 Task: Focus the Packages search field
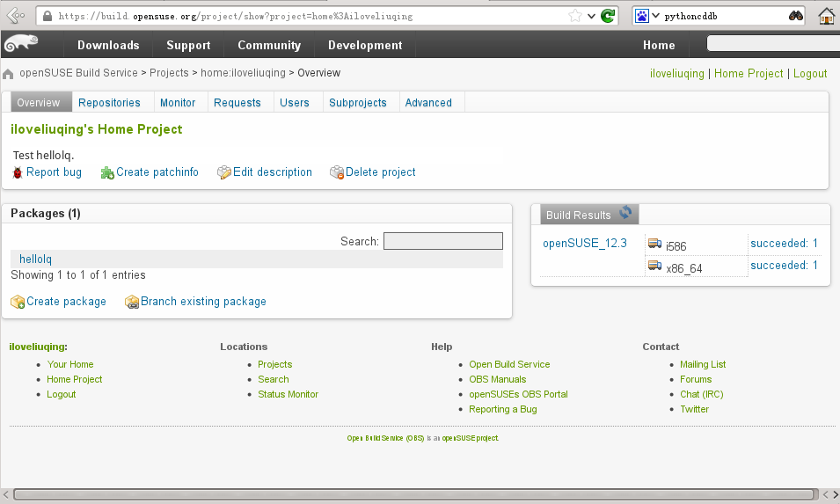443,241
